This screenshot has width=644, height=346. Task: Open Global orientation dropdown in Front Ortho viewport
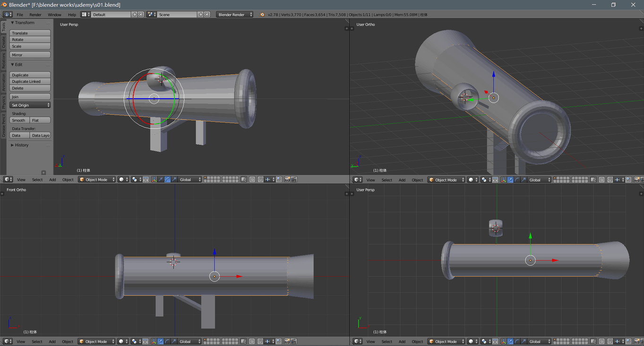189,341
